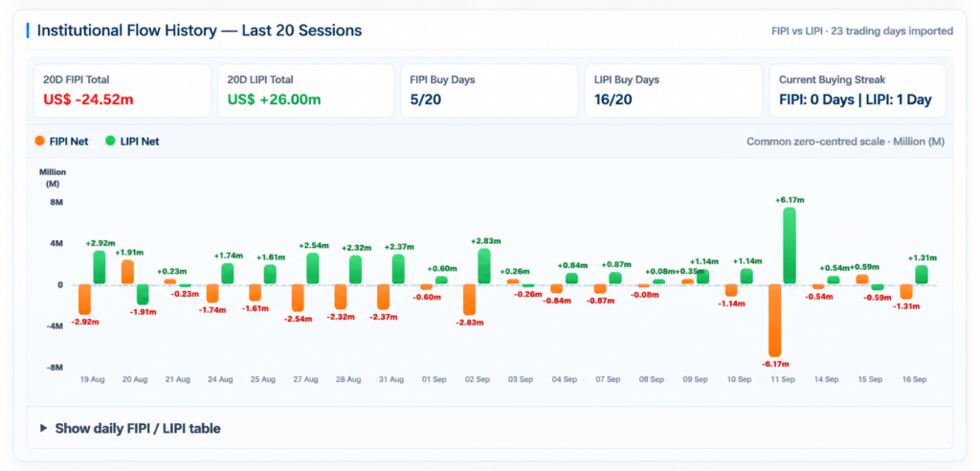The image size is (980, 471).
Task: Click the green +2.83m bar on 02 Sep
Action: (483, 266)
